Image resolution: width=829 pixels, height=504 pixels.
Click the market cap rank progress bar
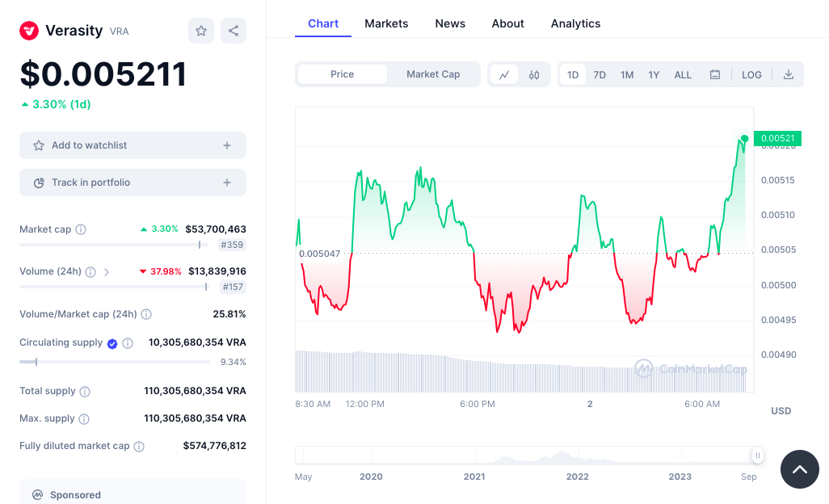tap(114, 245)
